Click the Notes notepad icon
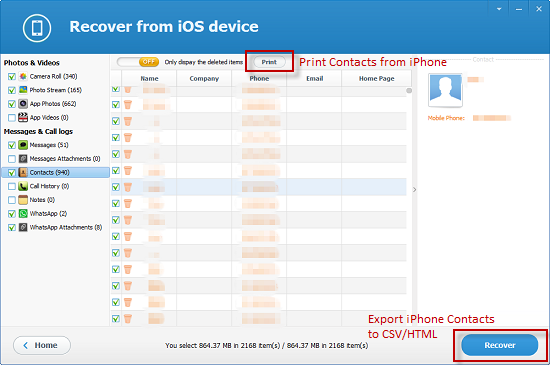Viewport: 550px width, 365px height. [23, 200]
